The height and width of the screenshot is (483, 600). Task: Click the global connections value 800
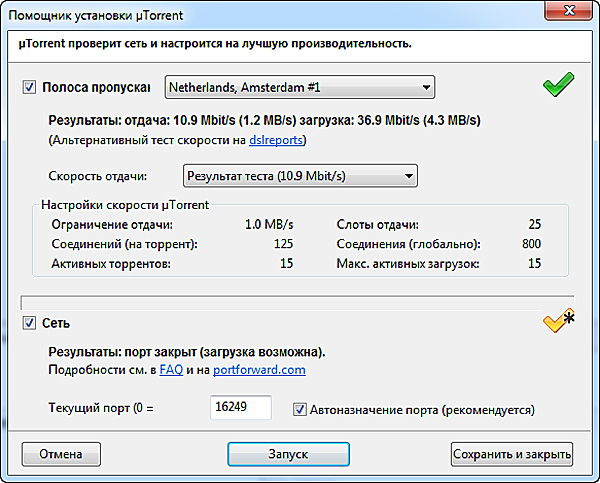(x=530, y=244)
